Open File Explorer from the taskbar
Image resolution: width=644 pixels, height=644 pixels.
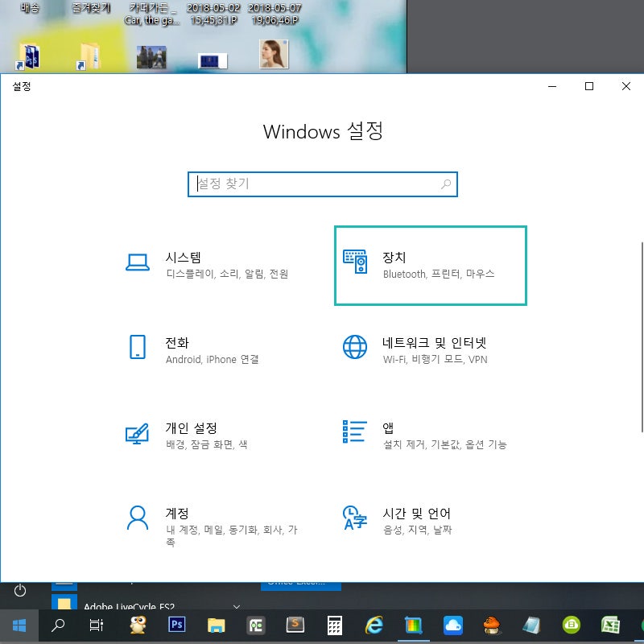click(216, 625)
